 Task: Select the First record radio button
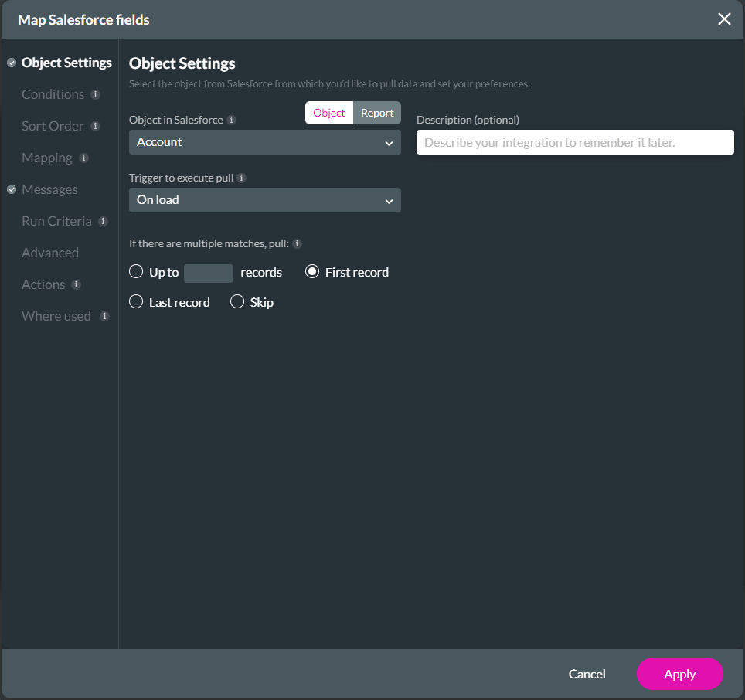[312, 271]
